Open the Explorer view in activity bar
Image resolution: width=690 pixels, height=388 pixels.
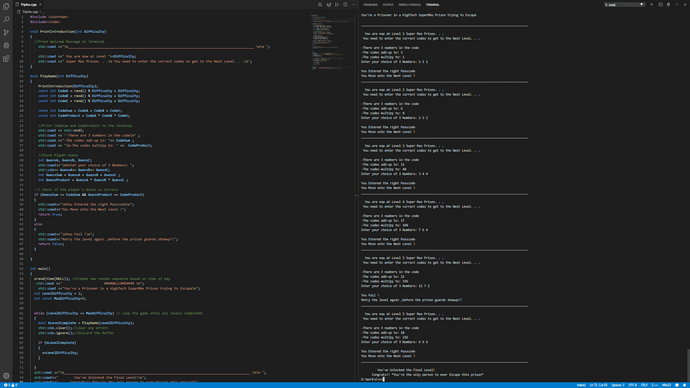[6, 6]
